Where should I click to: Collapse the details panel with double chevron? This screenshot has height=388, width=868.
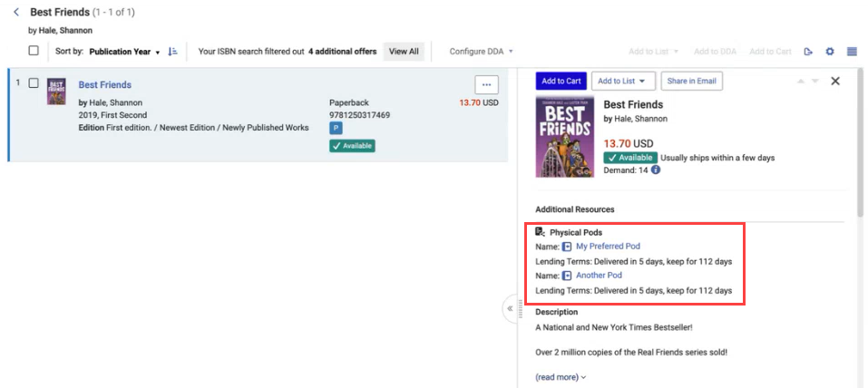510,308
